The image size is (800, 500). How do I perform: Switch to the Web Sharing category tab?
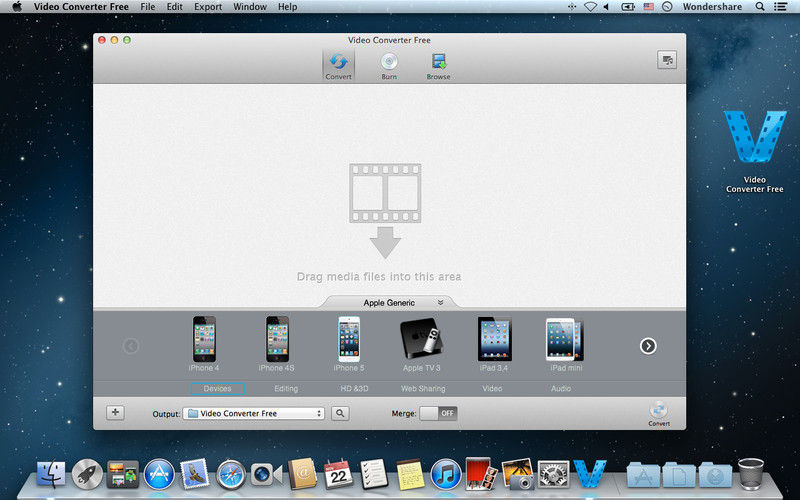(x=423, y=388)
